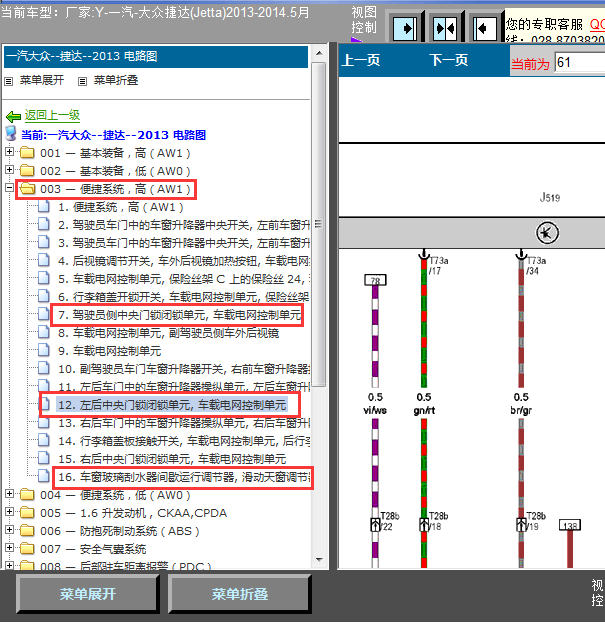The width and height of the screenshot is (605, 624).
Task: Expand the 005 1.6 升发动机 folder
Action: pyautogui.click(x=10, y=511)
